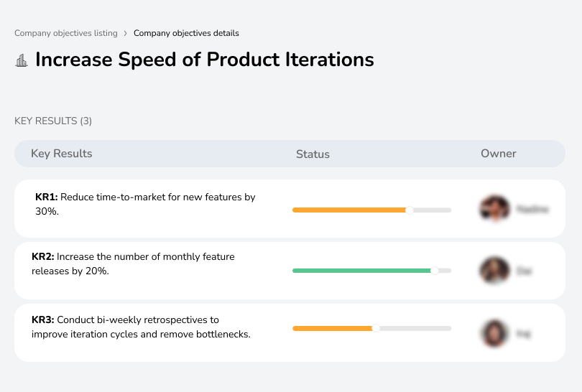582x392 pixels.
Task: Open the Company objectives listing breadcrumb
Action: pyautogui.click(x=66, y=33)
